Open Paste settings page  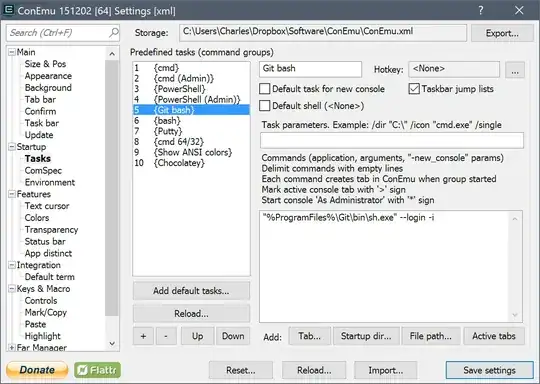35,324
